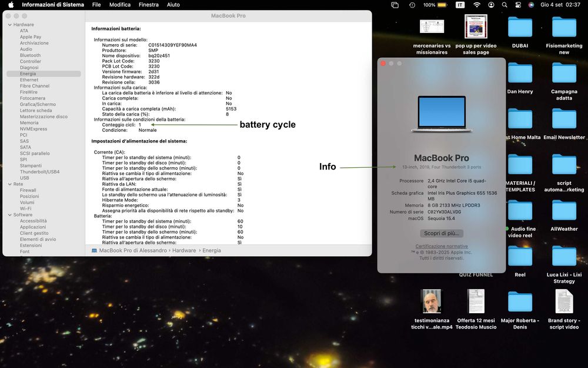Screen dimensions: 588x368
Task: Click Sequoia 15.4 macOS version text
Action: tap(442, 218)
